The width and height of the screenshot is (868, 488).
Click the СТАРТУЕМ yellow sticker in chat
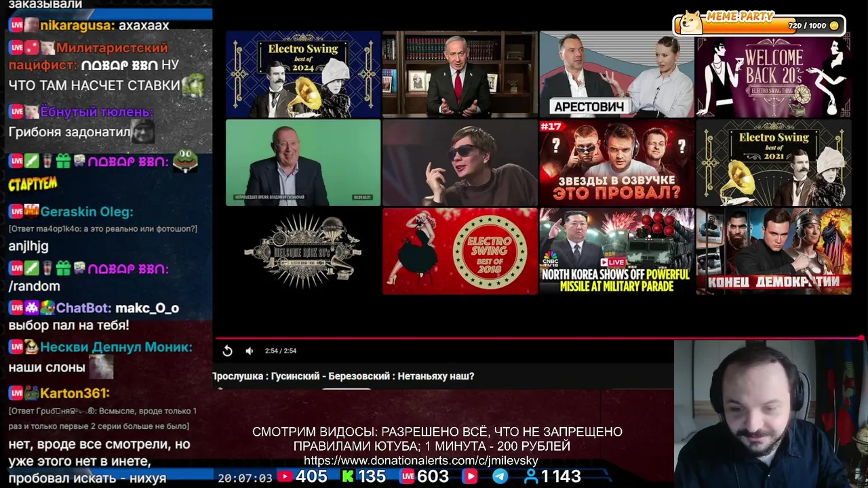[33, 184]
